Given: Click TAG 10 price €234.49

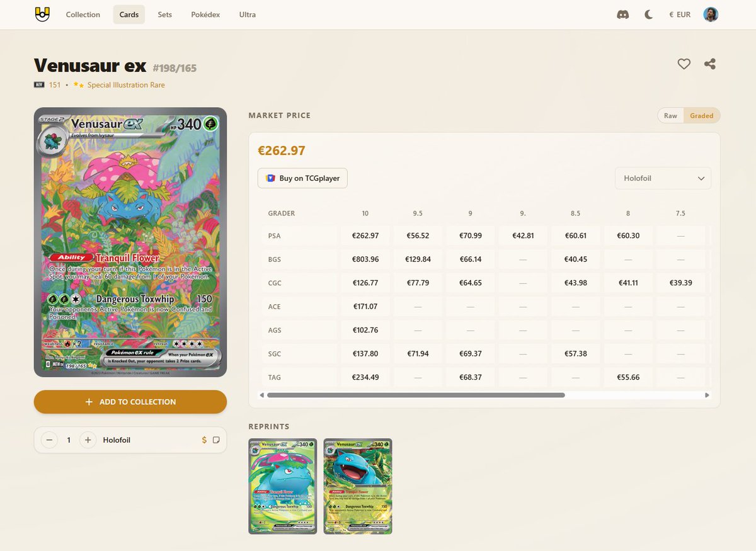Looking at the screenshot, I should 365,377.
